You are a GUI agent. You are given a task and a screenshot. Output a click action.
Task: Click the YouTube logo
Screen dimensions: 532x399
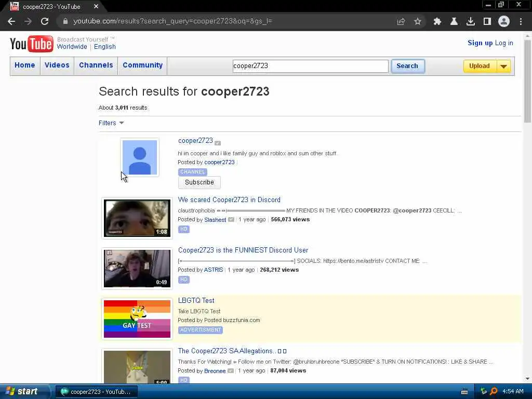32,44
